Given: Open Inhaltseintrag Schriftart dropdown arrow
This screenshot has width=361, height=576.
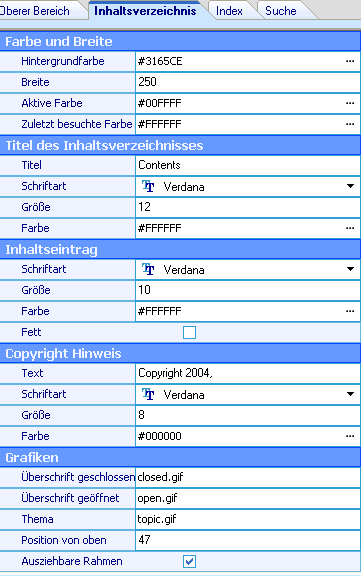Looking at the screenshot, I should pos(350,269).
